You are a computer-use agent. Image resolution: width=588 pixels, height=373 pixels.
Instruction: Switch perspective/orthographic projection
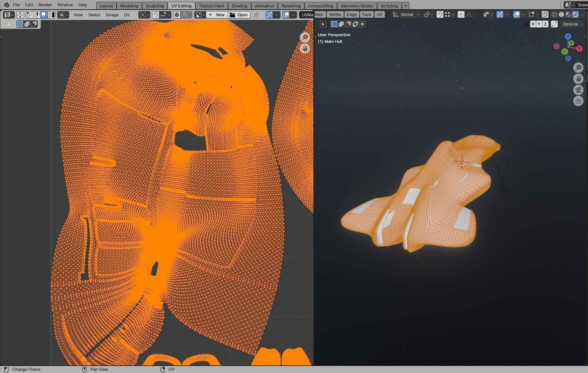578,101
